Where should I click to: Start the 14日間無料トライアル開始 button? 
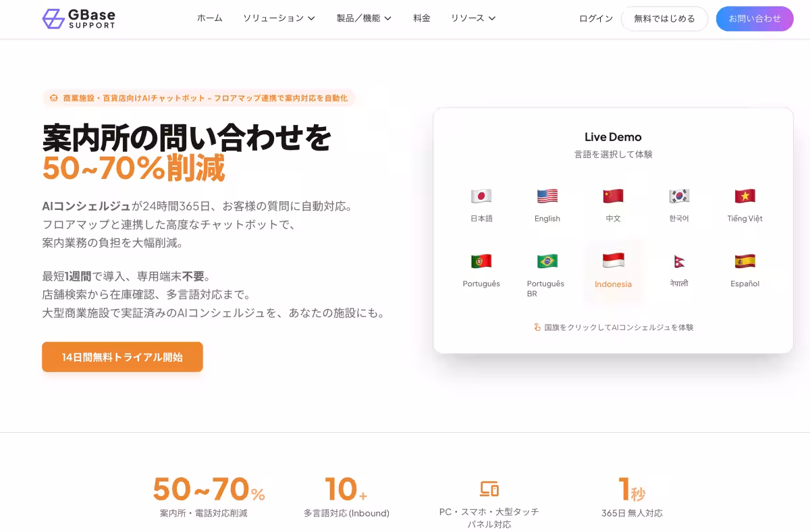(122, 357)
